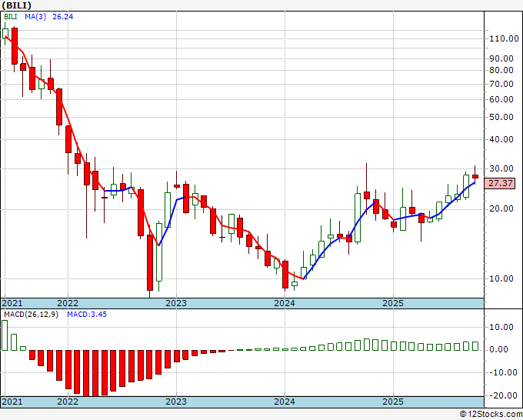Click 2021 on the MACD time axis
The width and height of the screenshot is (523, 420).
pos(12,402)
